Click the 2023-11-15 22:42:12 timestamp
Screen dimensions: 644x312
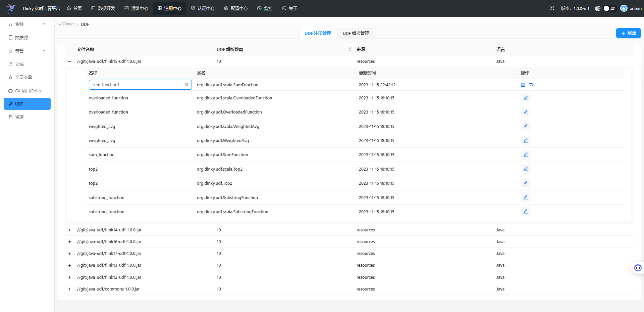(377, 85)
